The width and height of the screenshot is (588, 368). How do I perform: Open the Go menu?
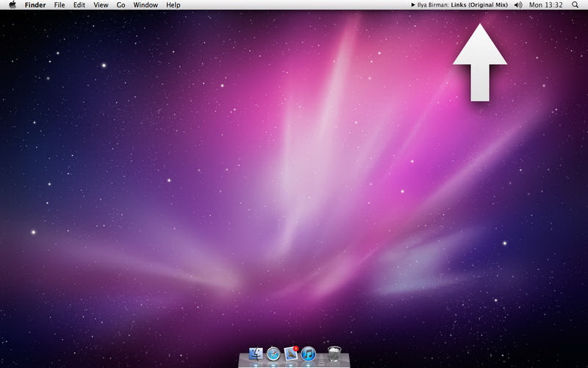point(121,5)
